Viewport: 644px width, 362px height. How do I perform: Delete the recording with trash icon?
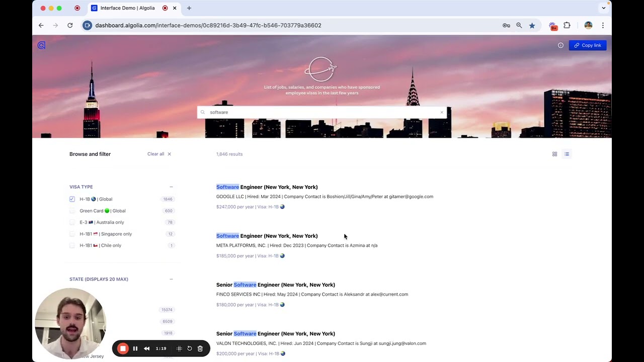[200, 348]
